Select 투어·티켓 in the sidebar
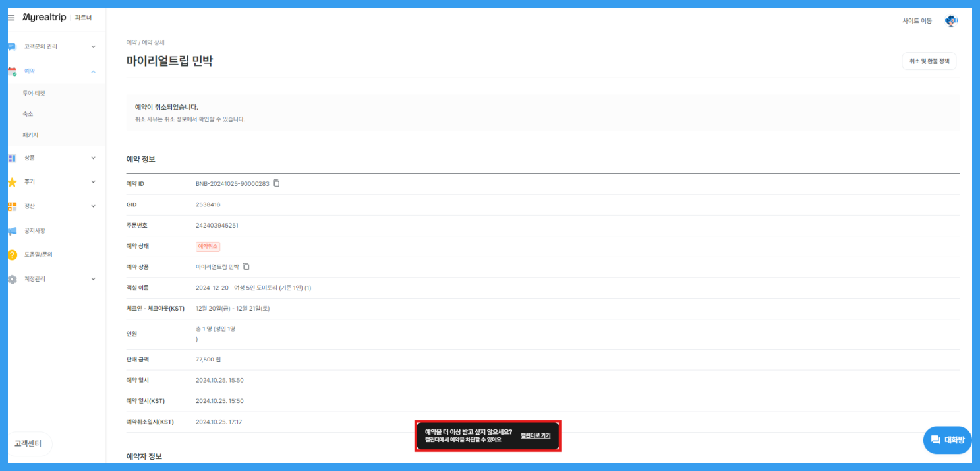The width and height of the screenshot is (980, 471). click(x=34, y=94)
